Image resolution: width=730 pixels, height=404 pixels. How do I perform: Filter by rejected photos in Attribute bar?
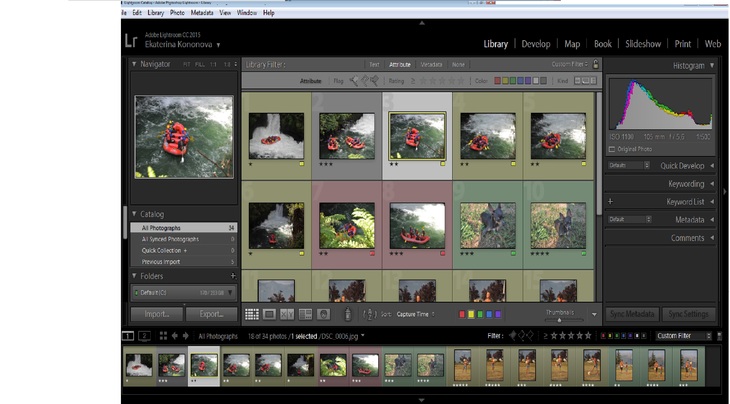click(x=374, y=81)
